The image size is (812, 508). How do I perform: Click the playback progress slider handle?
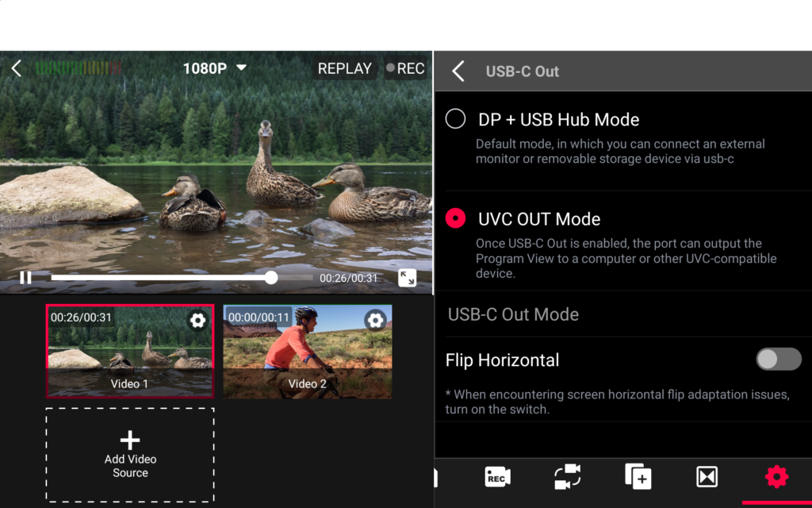tap(271, 278)
